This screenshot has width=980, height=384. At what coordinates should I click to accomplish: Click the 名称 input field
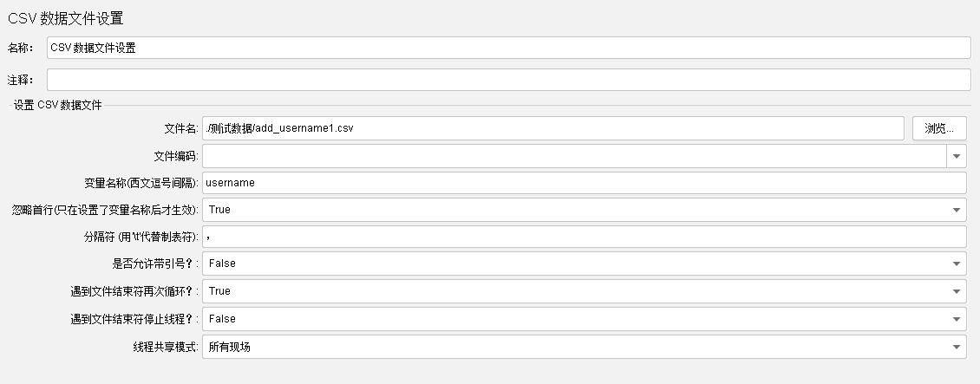pyautogui.click(x=508, y=48)
